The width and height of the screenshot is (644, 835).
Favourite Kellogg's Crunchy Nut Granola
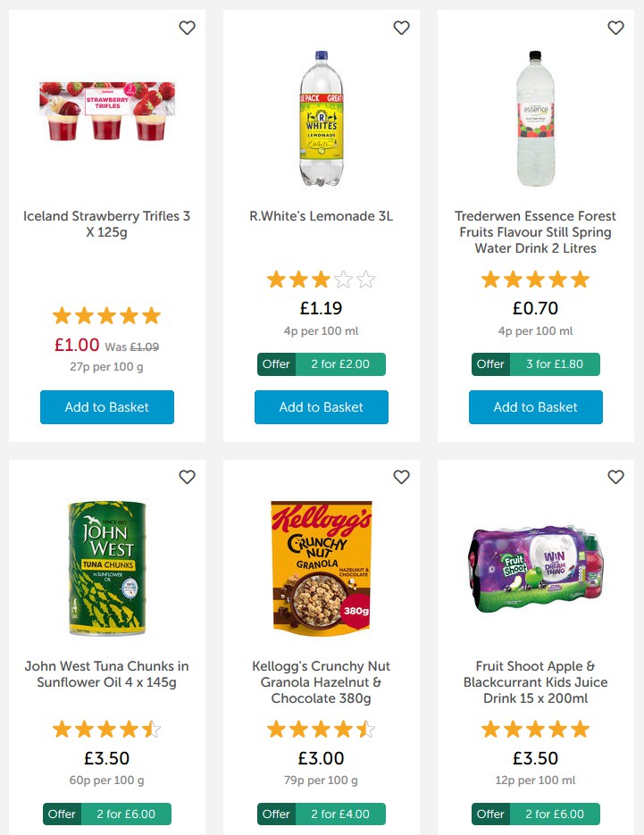401,477
